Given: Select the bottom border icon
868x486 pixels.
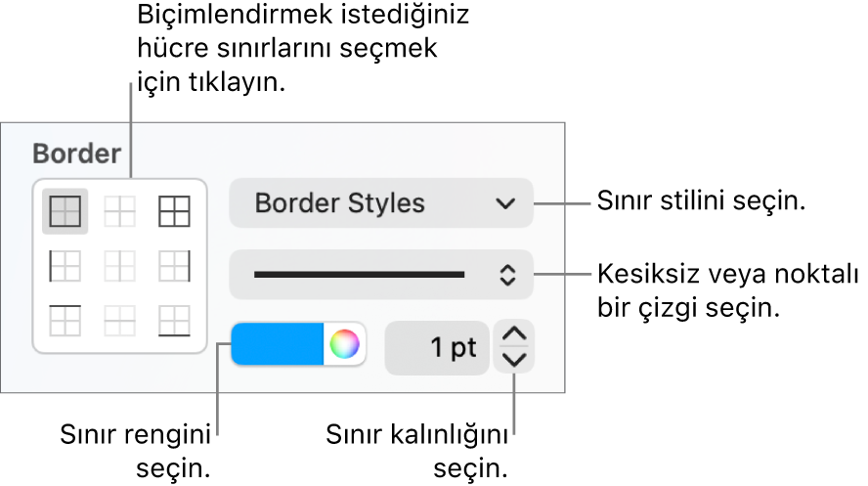Looking at the screenshot, I should click(x=174, y=321).
